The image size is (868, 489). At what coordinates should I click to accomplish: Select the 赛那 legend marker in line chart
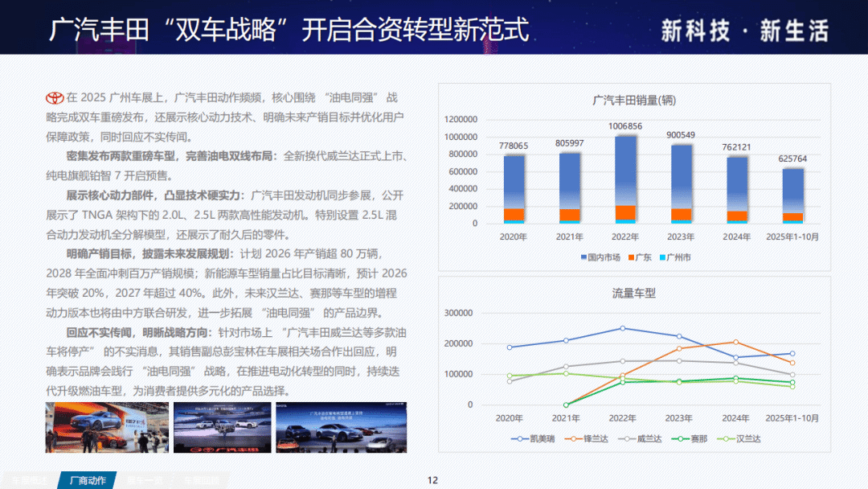tap(680, 438)
